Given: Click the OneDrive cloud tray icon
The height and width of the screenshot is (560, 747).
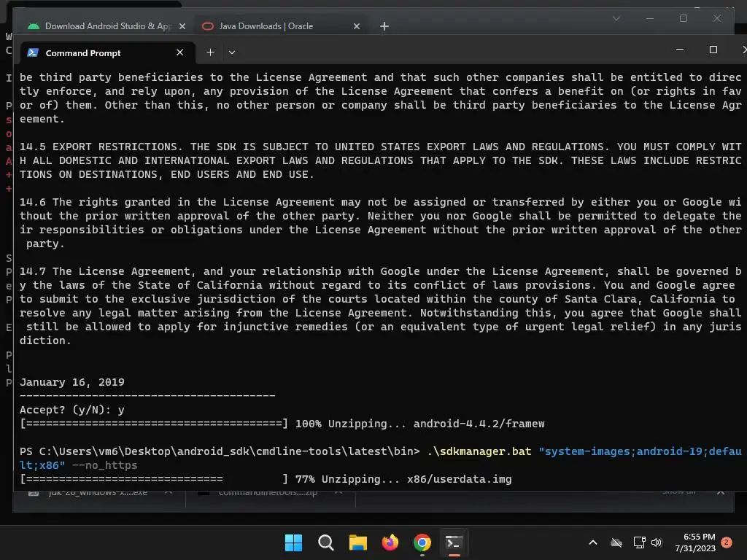Looking at the screenshot, I should (616, 542).
